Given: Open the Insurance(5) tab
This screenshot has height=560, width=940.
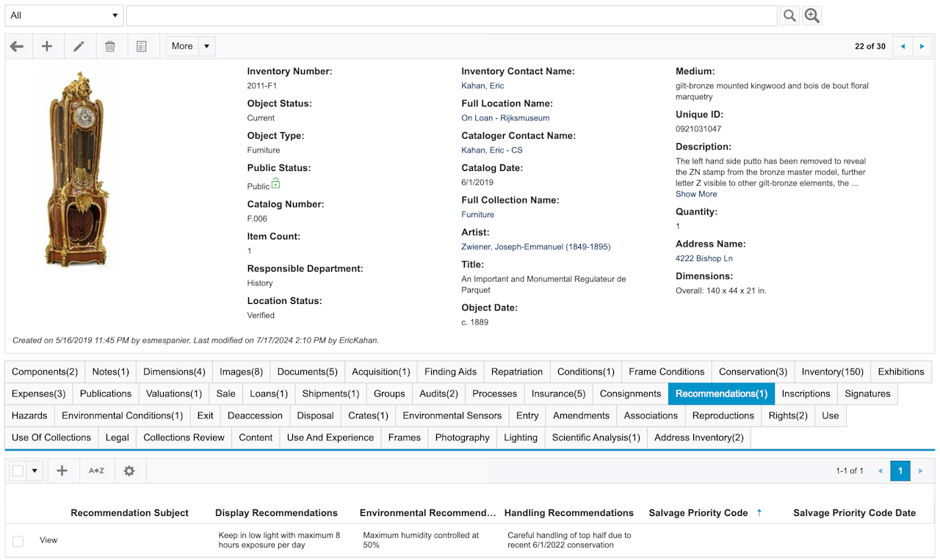Looking at the screenshot, I should coord(558,393).
